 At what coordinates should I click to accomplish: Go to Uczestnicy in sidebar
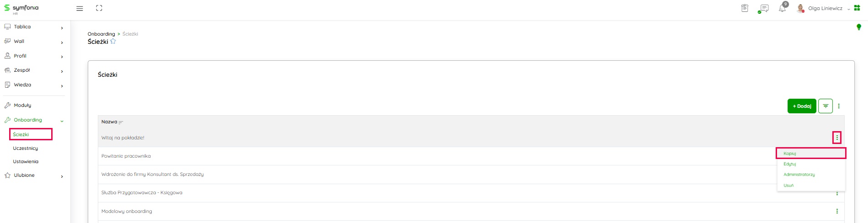(x=26, y=149)
